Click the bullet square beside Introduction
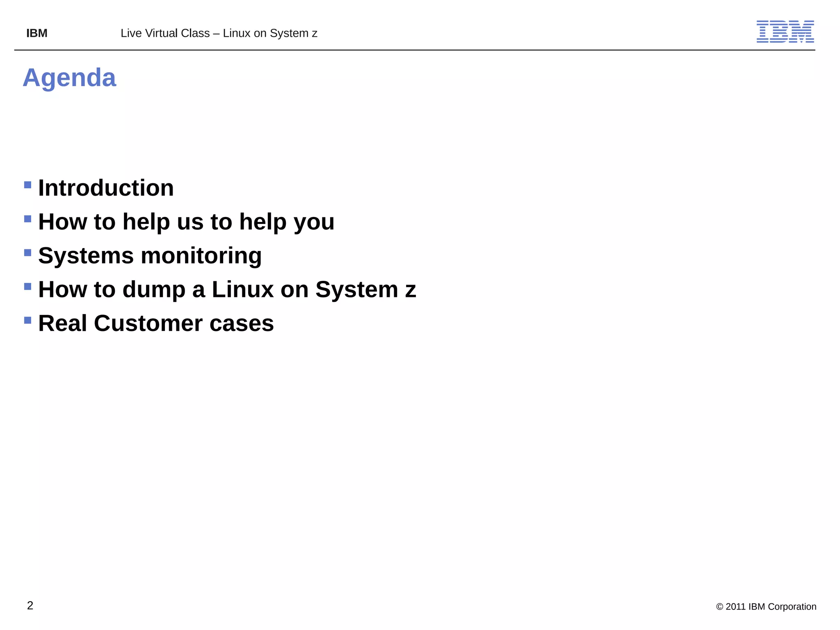This screenshot has width=840, height=630. 28,185
